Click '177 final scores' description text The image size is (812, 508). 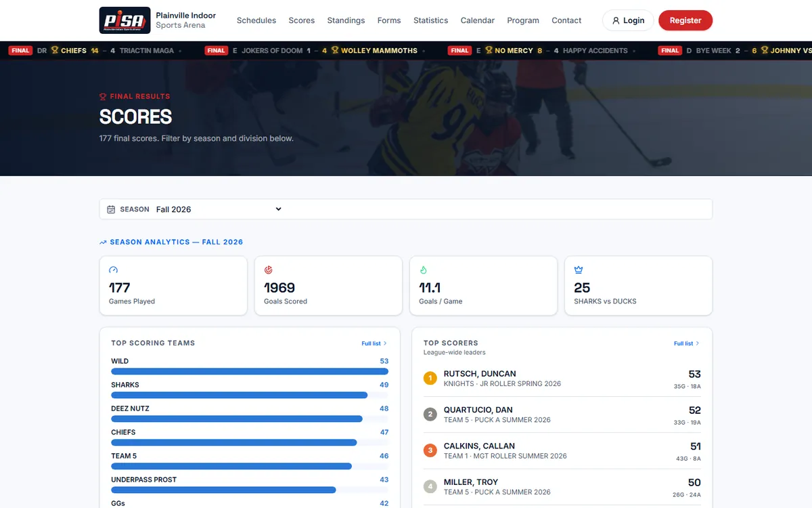click(196, 138)
